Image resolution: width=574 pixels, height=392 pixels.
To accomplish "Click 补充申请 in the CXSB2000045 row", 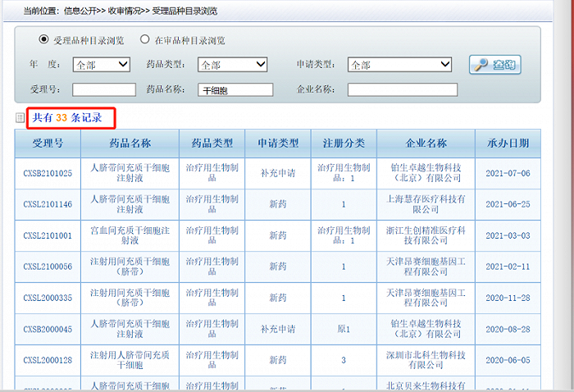I will (x=278, y=329).
